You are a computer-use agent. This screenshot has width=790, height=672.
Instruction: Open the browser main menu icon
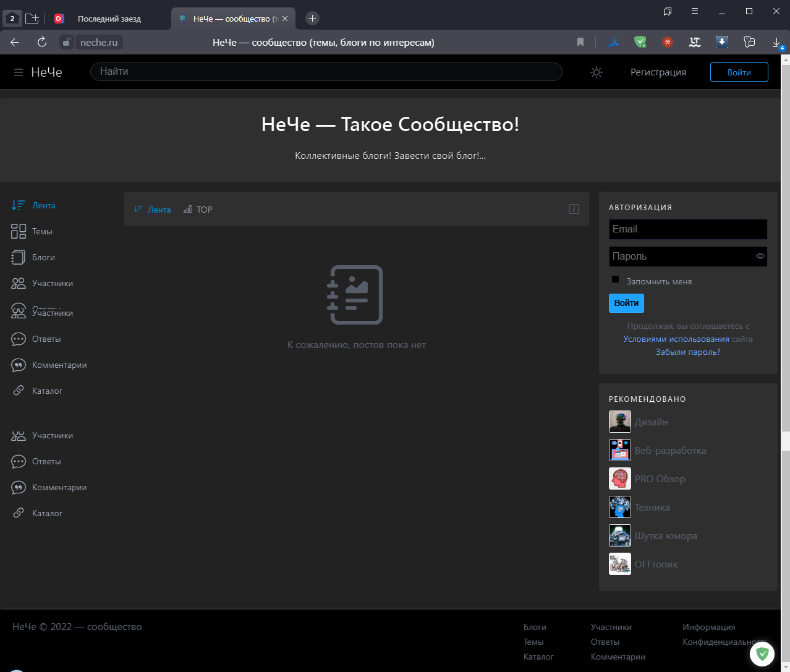[x=695, y=11]
